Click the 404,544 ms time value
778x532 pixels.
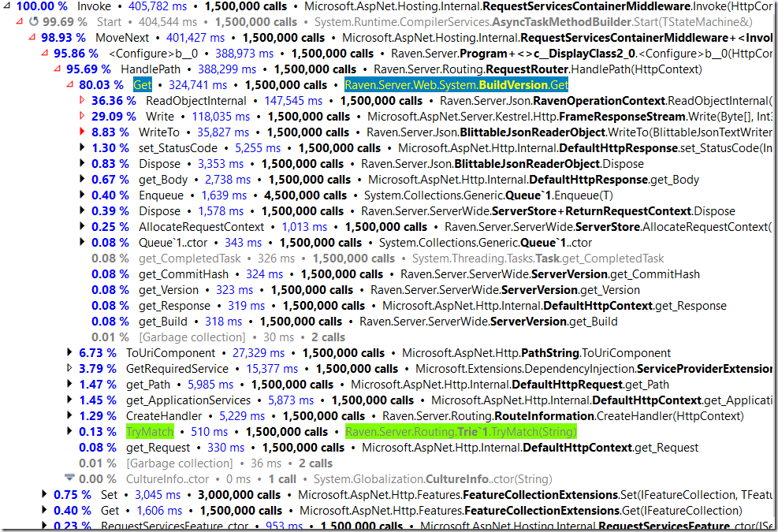click(168, 22)
